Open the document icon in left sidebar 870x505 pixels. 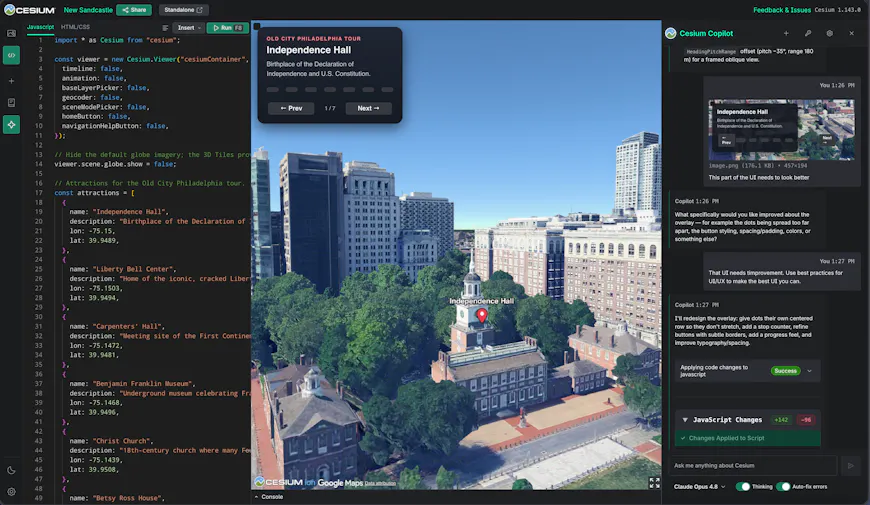[11, 103]
